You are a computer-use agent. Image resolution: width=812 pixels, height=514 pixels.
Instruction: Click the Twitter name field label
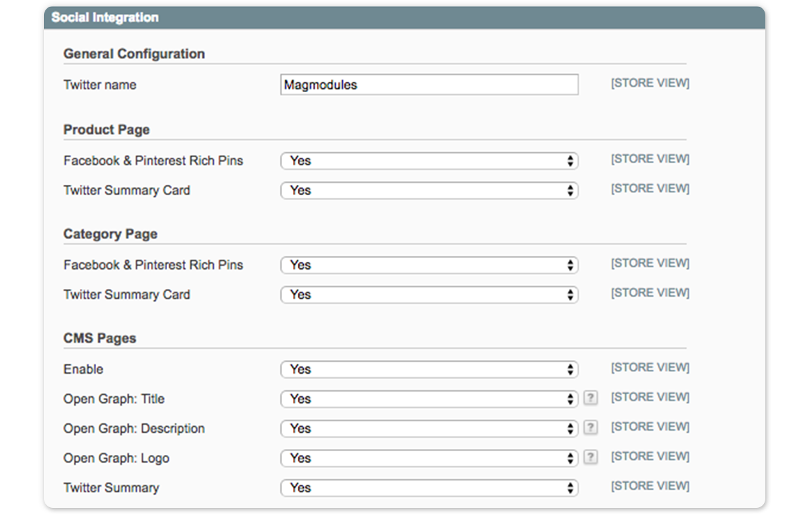click(x=99, y=85)
